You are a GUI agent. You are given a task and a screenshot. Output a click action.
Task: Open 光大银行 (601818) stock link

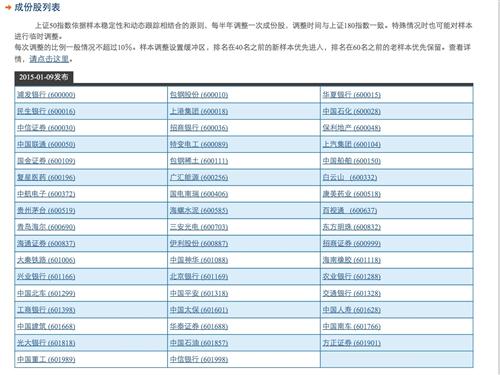tap(46, 343)
